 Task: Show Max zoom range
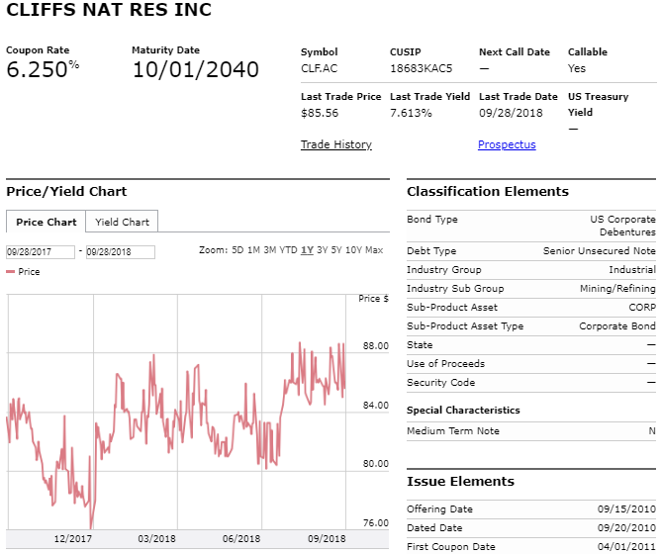374,250
